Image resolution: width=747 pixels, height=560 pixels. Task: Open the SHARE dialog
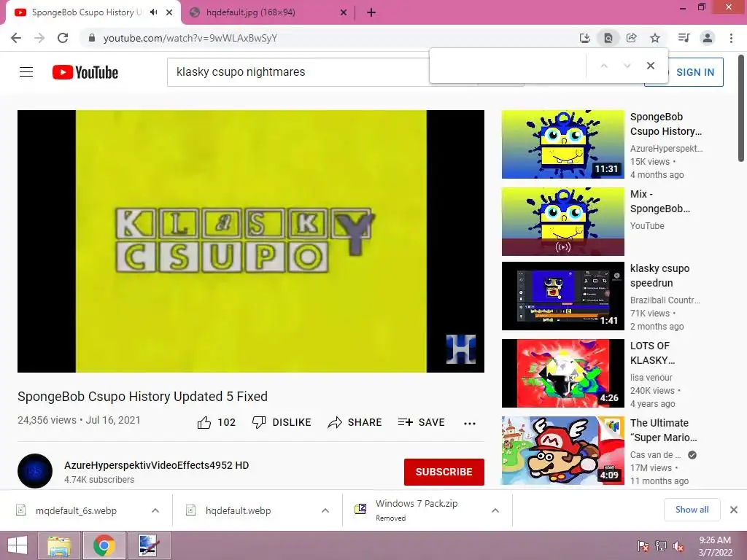point(355,422)
